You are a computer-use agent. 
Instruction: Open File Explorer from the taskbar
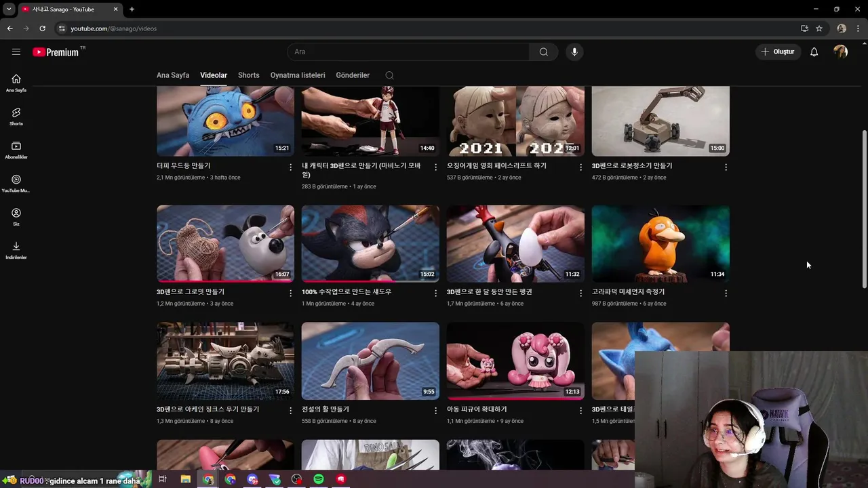tap(185, 479)
